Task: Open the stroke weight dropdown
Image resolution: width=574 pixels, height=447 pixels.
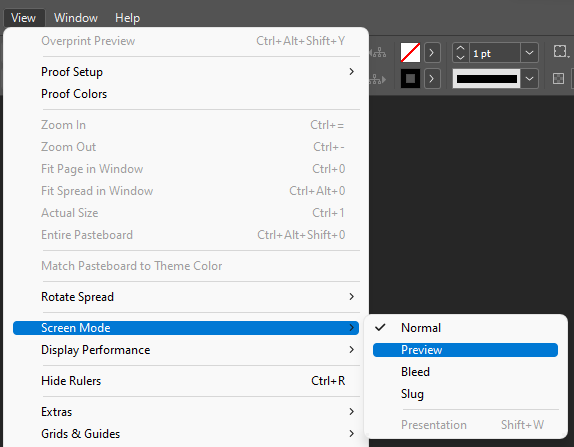Action: click(529, 53)
